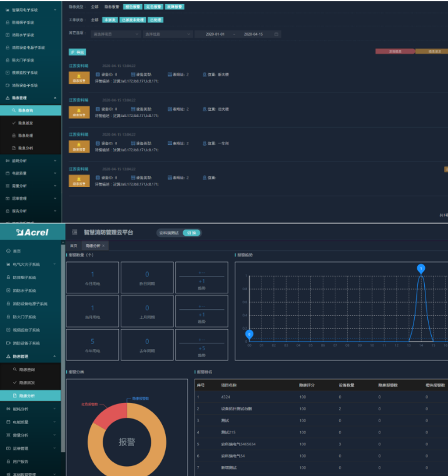Toggle the 故障报警 hazard type filter

point(175,7)
